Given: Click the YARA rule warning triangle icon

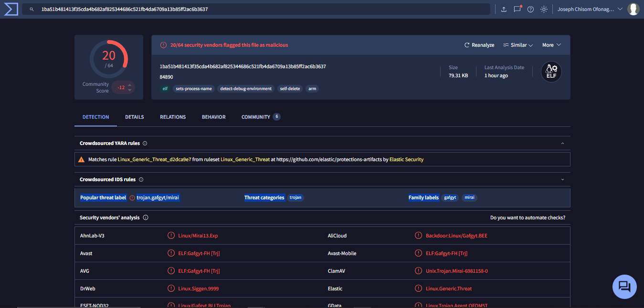Looking at the screenshot, I should point(82,159).
